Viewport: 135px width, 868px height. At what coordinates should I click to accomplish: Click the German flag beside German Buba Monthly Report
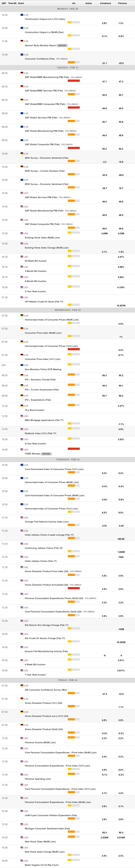22,41
